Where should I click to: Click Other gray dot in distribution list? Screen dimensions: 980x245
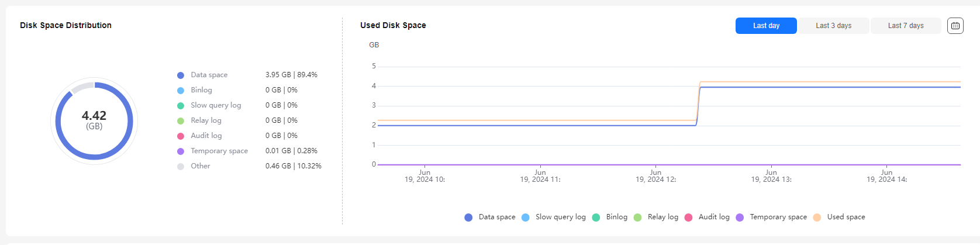tap(181, 167)
